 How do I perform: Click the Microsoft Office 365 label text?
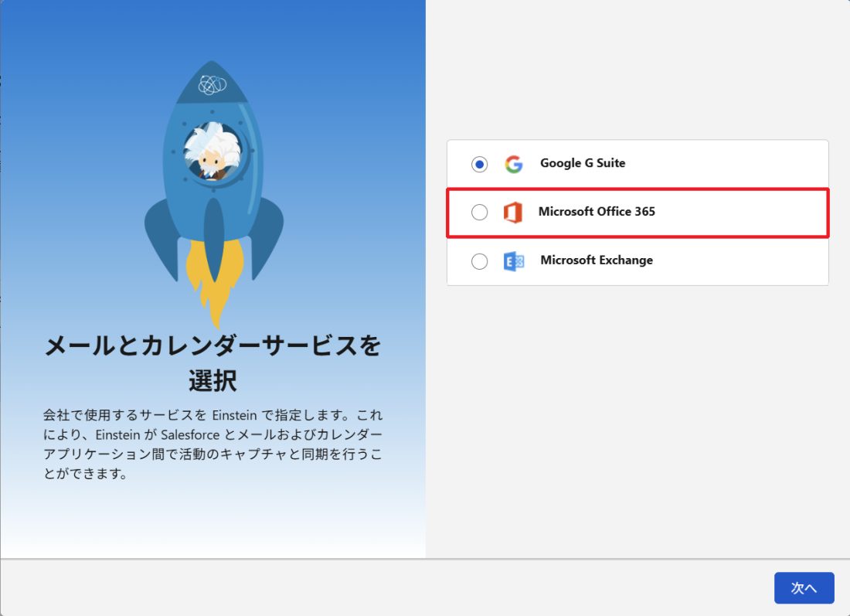(597, 212)
